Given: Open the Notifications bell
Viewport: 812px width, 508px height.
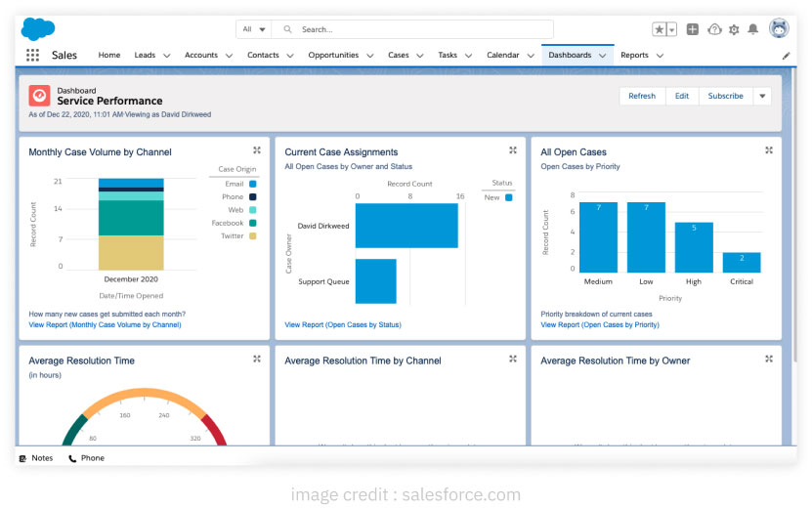Looking at the screenshot, I should pyautogui.click(x=753, y=29).
